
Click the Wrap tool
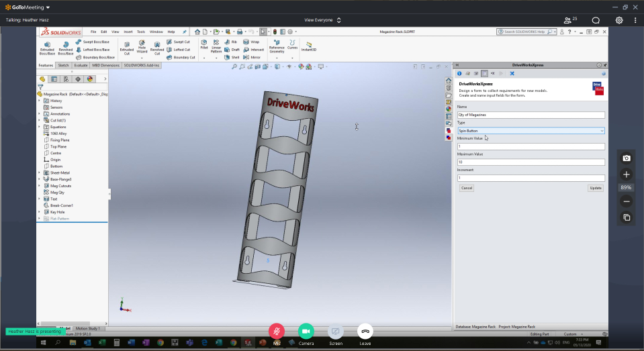(251, 42)
